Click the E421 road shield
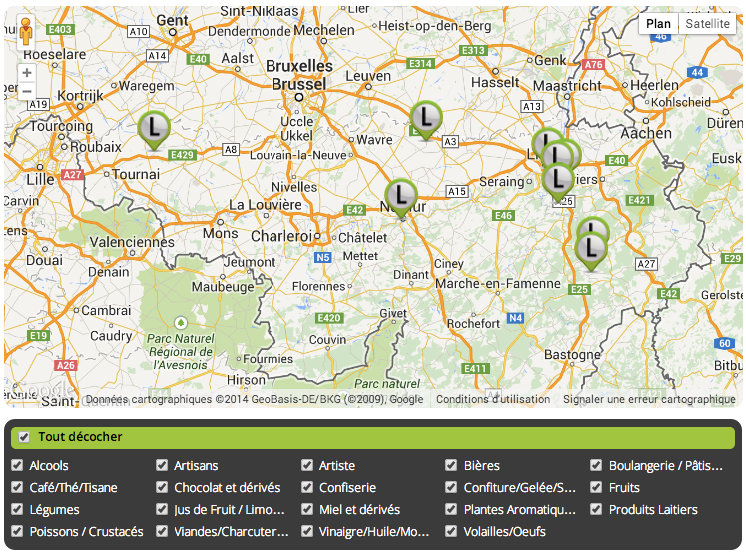Screen dimensions: 746x554 tap(639, 200)
